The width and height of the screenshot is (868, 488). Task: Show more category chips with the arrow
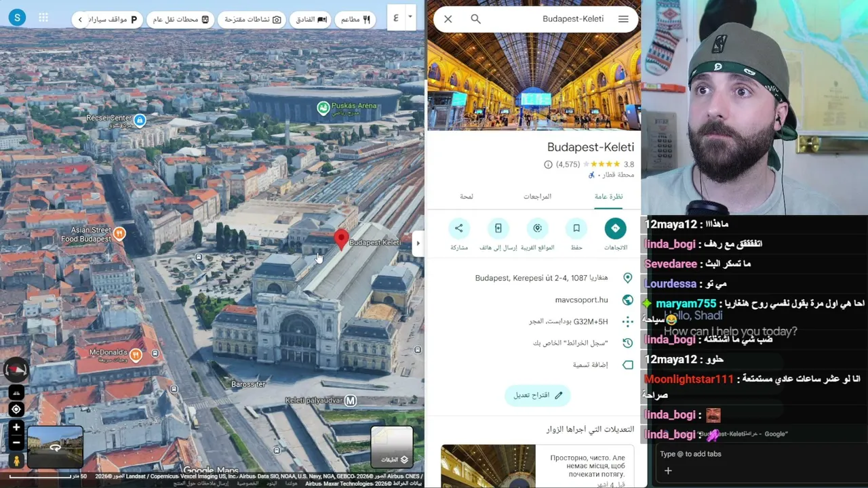[80, 20]
